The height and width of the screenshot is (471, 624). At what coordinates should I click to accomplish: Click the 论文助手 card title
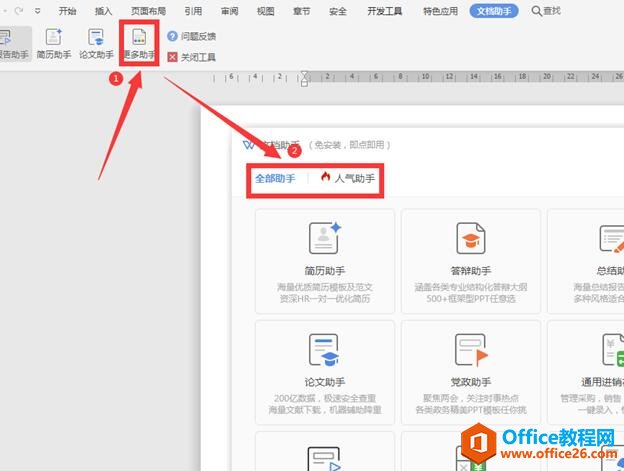tap(325, 382)
